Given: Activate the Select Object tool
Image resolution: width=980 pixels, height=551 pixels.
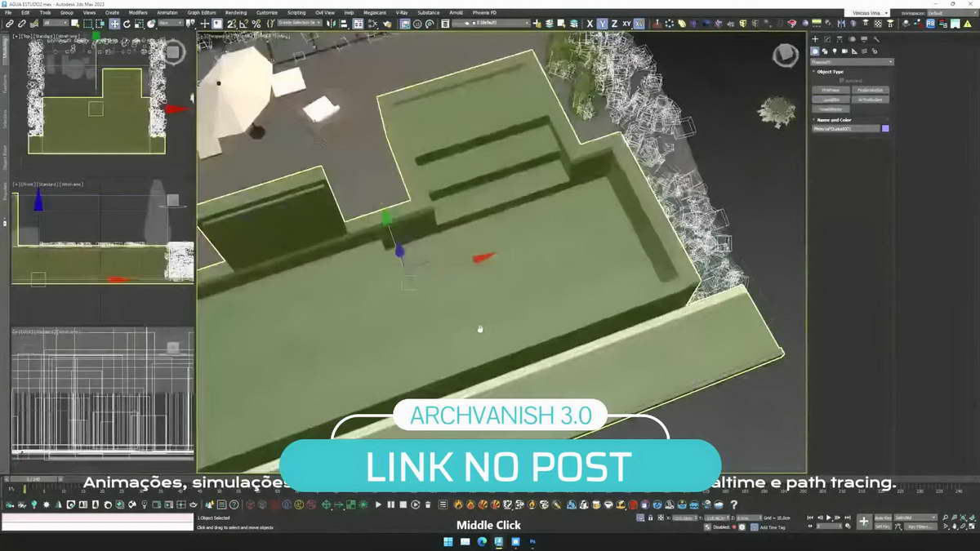Looking at the screenshot, I should click(75, 24).
